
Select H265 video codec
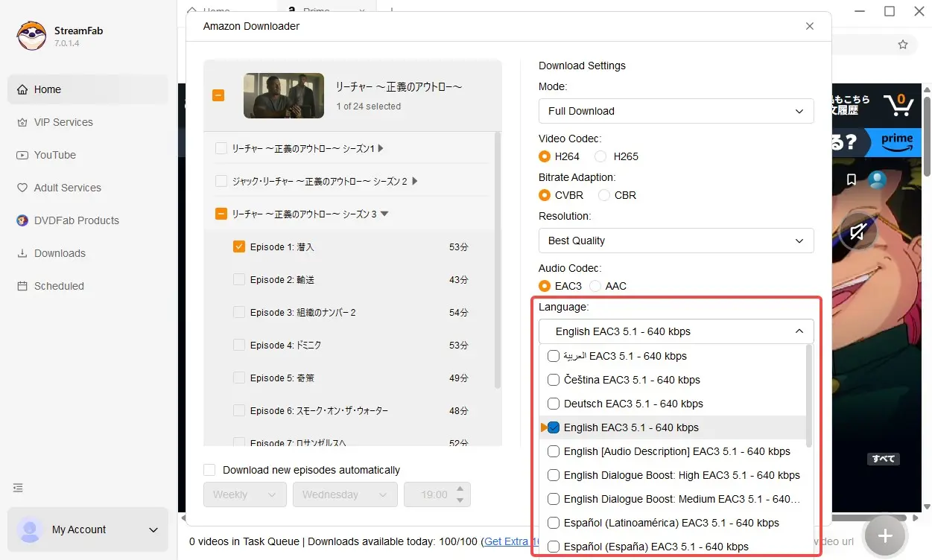[600, 156]
